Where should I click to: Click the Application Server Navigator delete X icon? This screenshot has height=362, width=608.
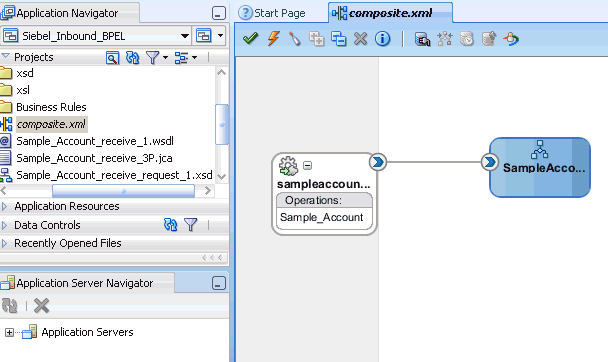tap(41, 305)
